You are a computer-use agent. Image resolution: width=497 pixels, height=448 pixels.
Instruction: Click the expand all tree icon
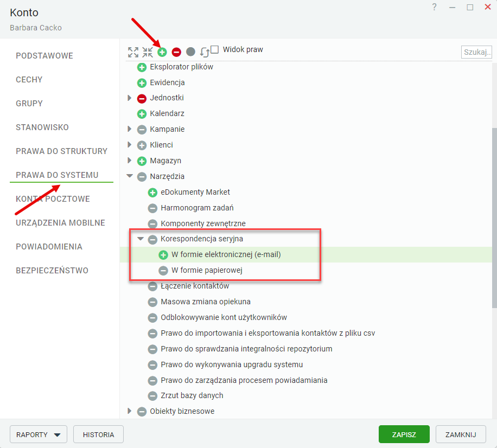pyautogui.click(x=133, y=52)
